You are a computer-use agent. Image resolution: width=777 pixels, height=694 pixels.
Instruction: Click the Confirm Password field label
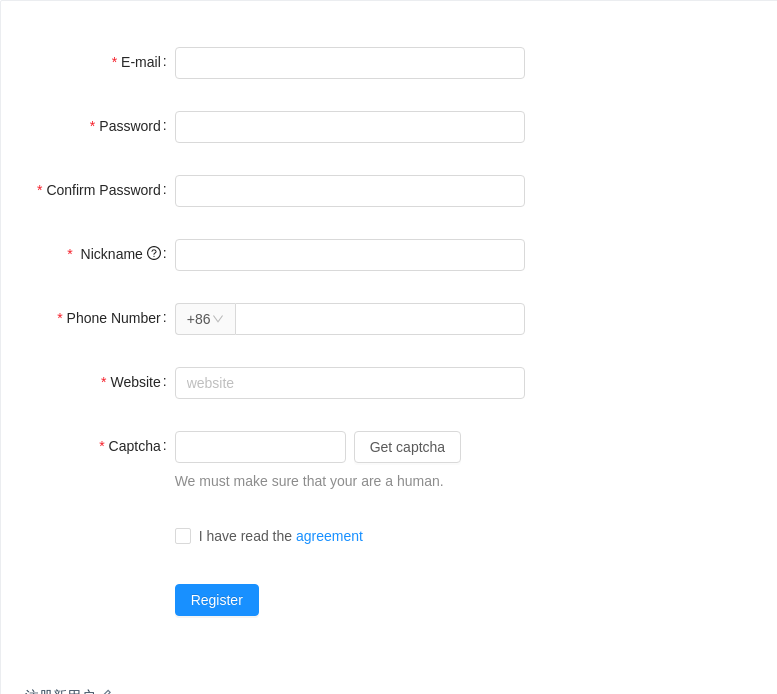point(104,190)
